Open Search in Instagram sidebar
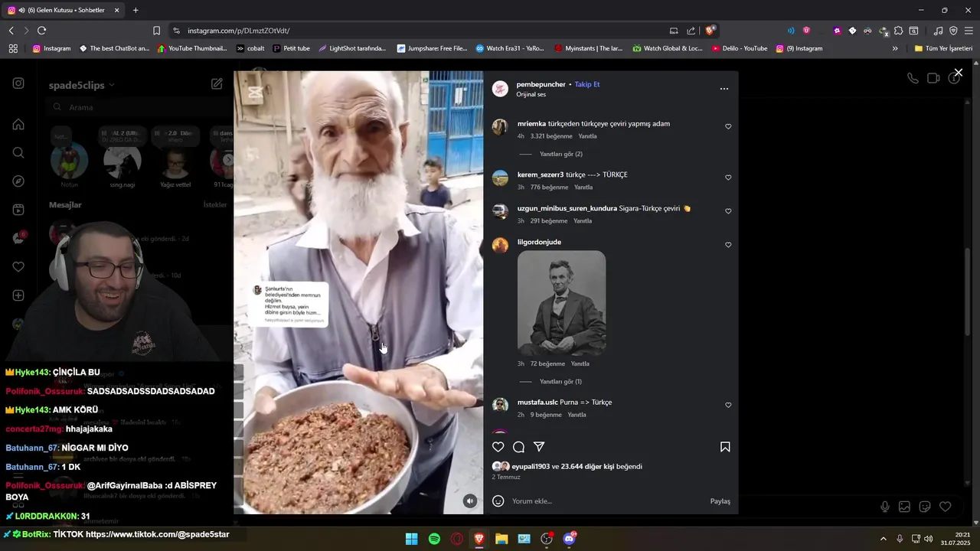The width and height of the screenshot is (980, 551). (18, 152)
